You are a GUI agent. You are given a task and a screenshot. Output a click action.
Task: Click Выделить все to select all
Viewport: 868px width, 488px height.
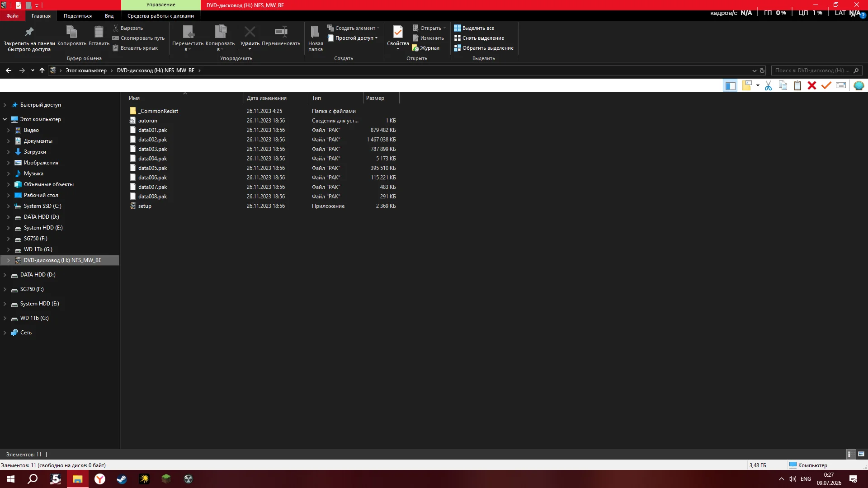click(x=474, y=28)
